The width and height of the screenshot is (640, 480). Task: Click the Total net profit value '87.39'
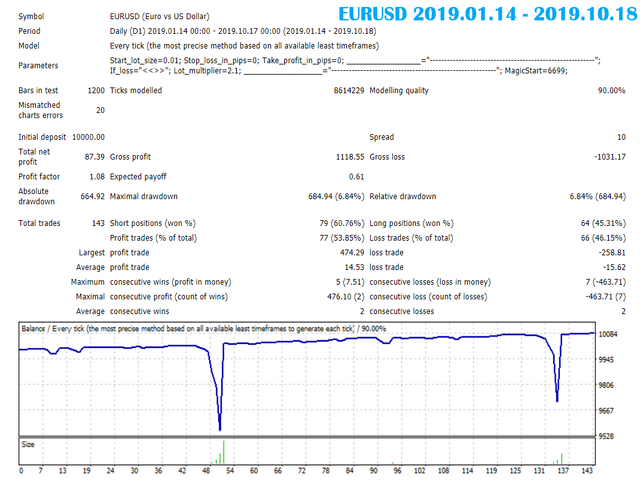(95, 157)
